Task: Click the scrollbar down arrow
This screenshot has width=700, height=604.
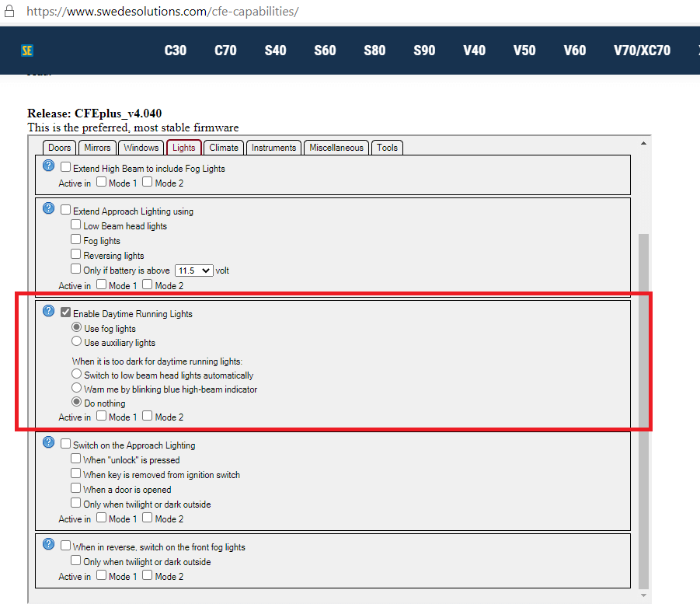Action: (643, 595)
